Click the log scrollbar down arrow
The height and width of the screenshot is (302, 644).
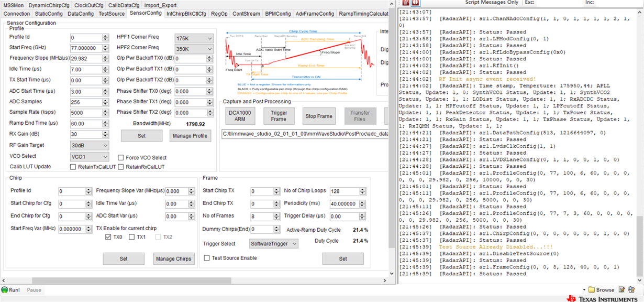(x=640, y=281)
